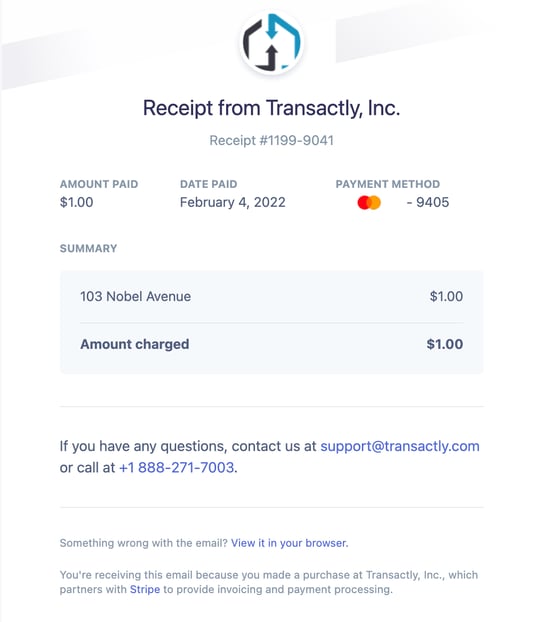Select the Receipt #1199-9041 number text
This screenshot has width=541, height=622.
271,140
